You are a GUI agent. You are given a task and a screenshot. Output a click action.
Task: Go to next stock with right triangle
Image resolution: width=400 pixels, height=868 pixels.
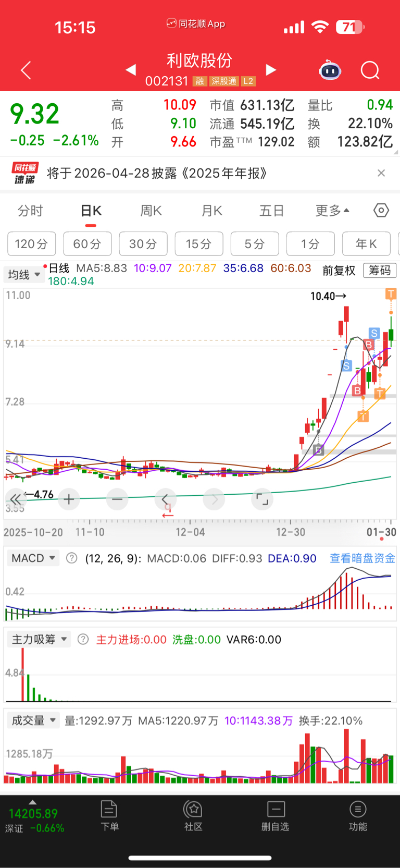pos(271,70)
